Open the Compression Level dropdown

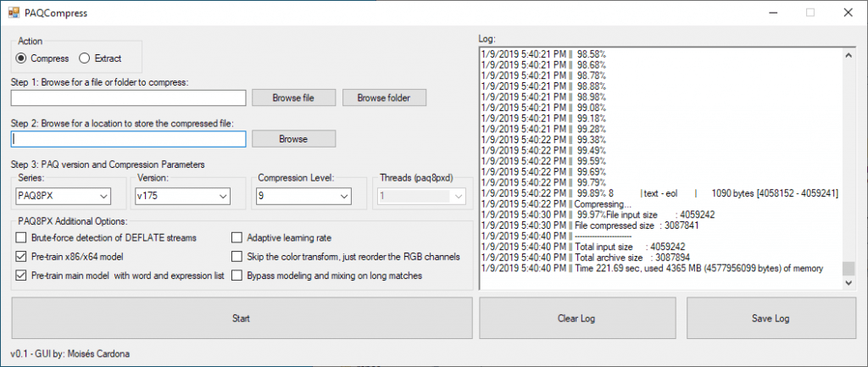(303, 196)
